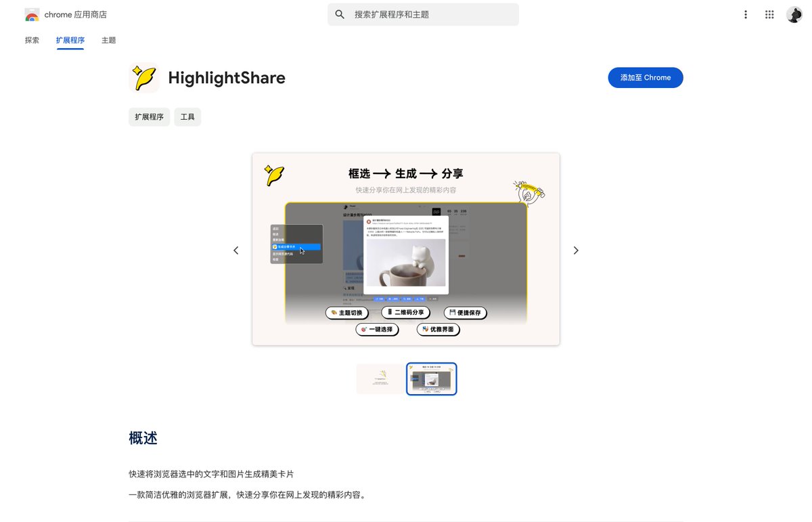The width and height of the screenshot is (812, 522).
Task: Click the 优雅界面 label in the screenshot
Action: (438, 330)
